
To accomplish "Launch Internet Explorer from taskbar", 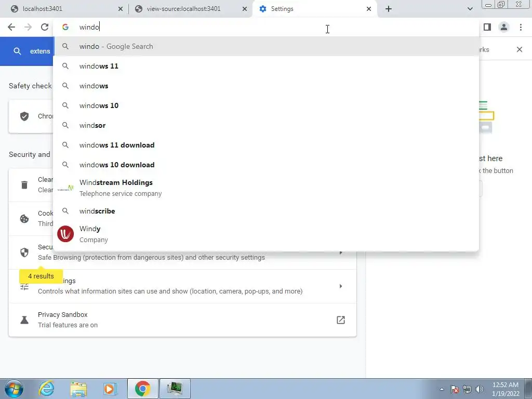I will [46, 389].
